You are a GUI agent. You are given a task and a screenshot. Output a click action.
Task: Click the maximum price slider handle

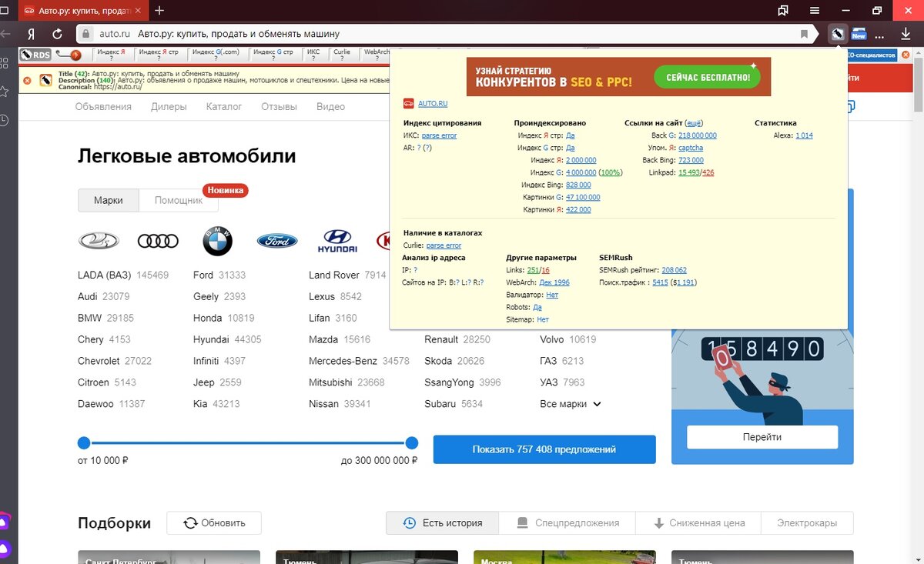412,442
